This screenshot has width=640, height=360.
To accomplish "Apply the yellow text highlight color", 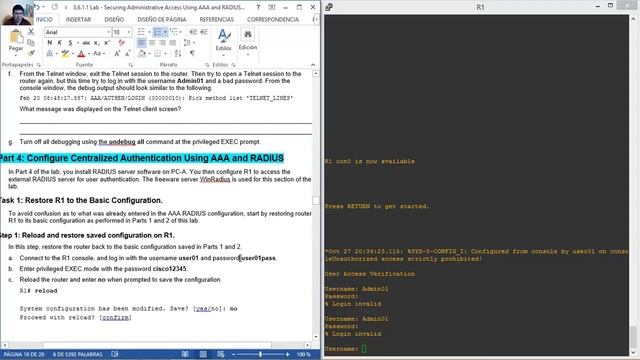I will (x=65, y=53).
